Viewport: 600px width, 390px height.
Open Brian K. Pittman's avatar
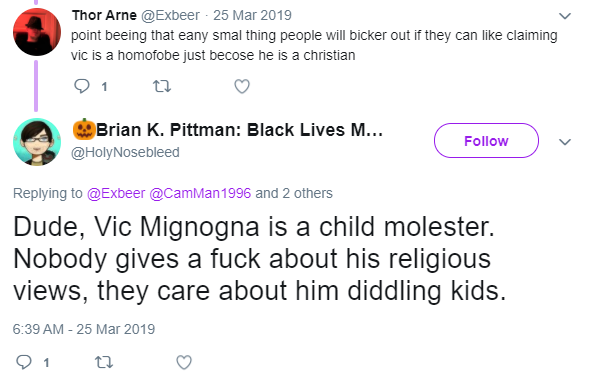pos(37,142)
